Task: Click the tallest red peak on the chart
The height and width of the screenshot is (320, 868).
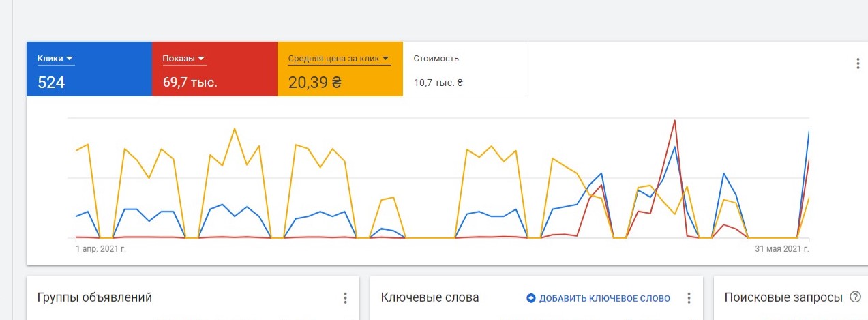Action: click(674, 121)
